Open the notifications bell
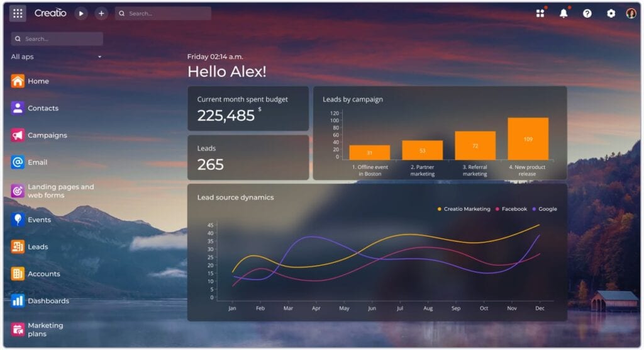644x350 pixels. tap(563, 13)
